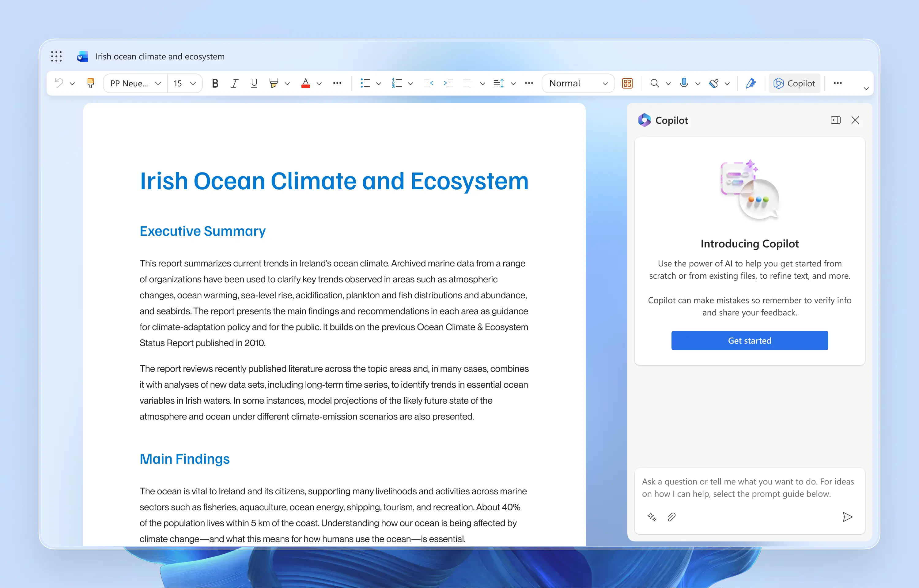Open the Designer grid icon
Screen dimensions: 919x588
point(627,83)
